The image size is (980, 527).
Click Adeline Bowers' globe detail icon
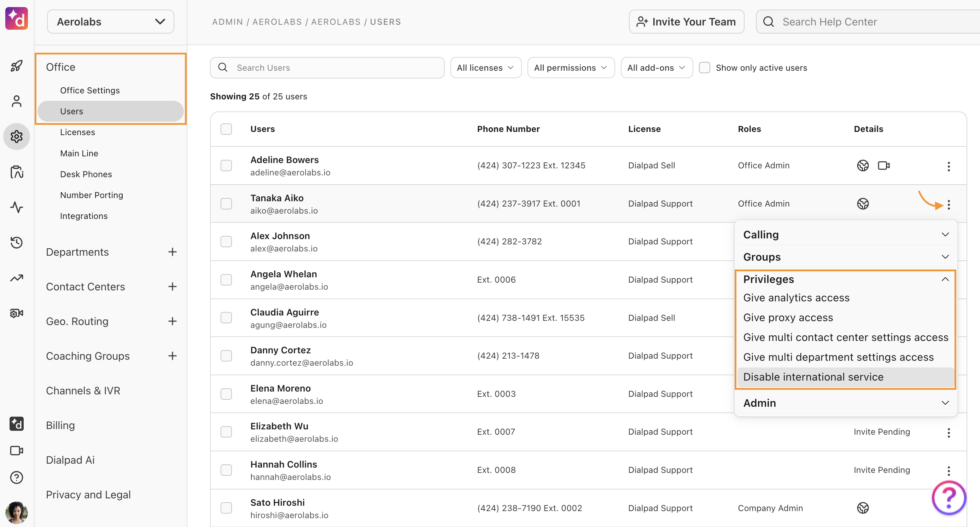[x=862, y=166]
